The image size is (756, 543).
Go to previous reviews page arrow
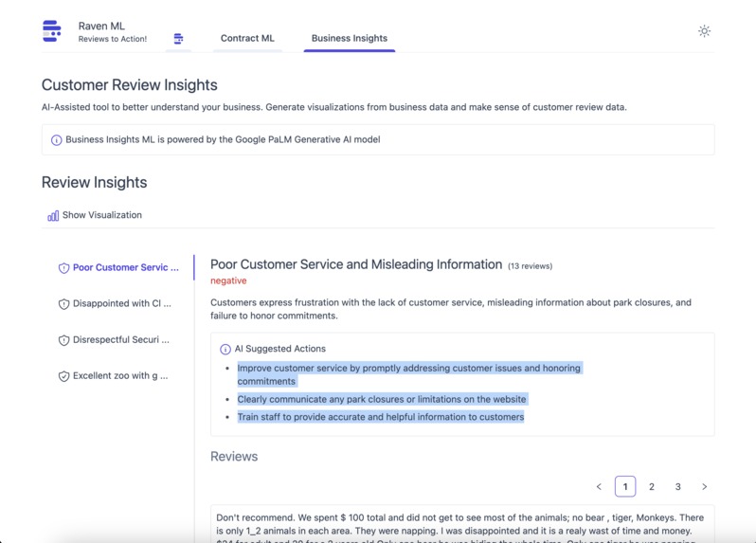[x=599, y=486]
